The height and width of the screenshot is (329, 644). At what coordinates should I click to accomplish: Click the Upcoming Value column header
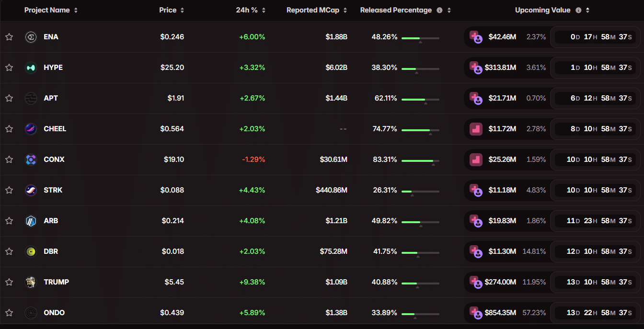click(x=542, y=10)
